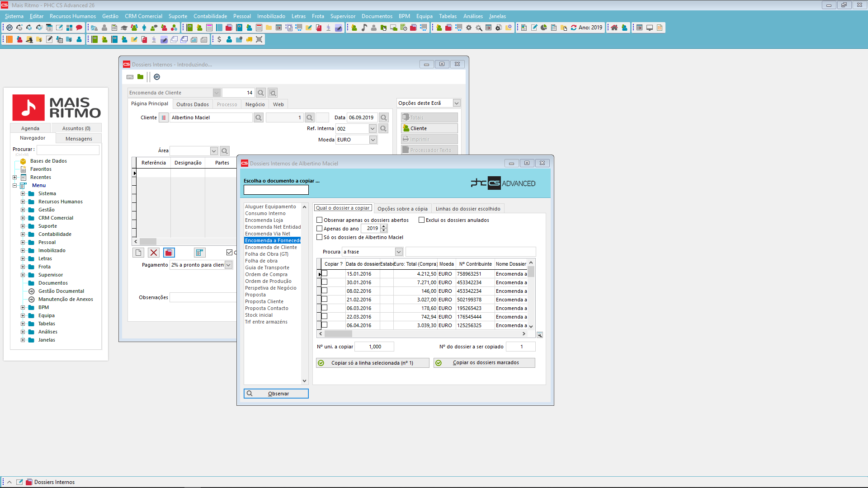Image resolution: width=868 pixels, height=488 pixels.
Task: Enable Observar apenas os dossiers abertos
Action: point(320,220)
